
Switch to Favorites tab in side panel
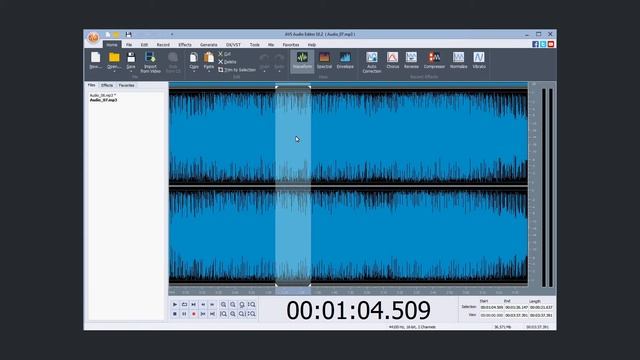click(x=127, y=85)
